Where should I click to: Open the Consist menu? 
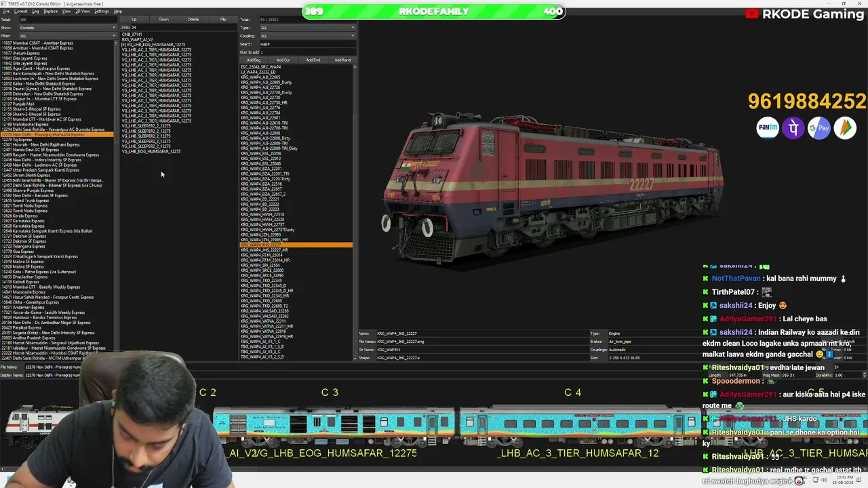(x=20, y=12)
